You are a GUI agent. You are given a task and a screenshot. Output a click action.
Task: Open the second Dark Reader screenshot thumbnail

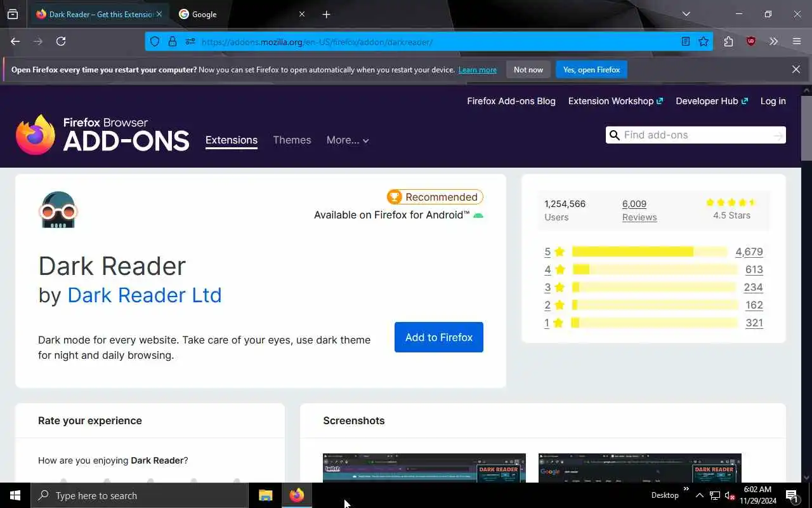(x=640, y=468)
